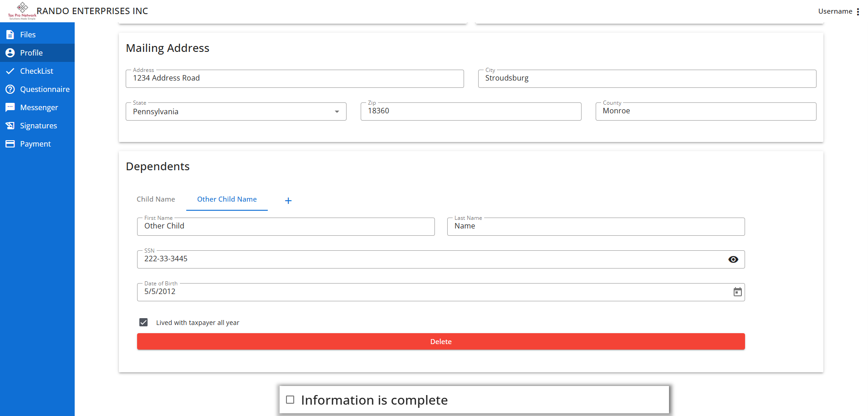Click into the Zip field
Viewport: 868px width, 416px height.
[x=471, y=112]
